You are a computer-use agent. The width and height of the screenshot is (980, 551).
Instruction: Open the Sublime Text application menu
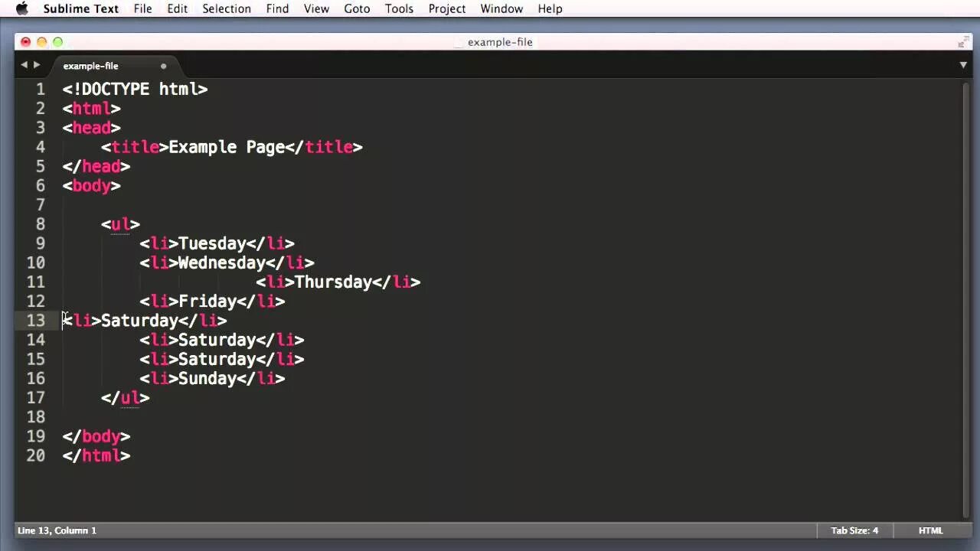tap(80, 8)
